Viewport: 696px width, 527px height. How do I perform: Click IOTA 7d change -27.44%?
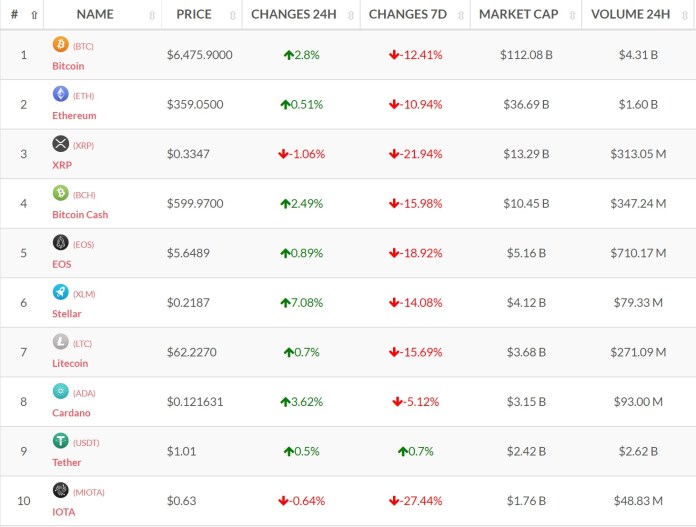(416, 501)
